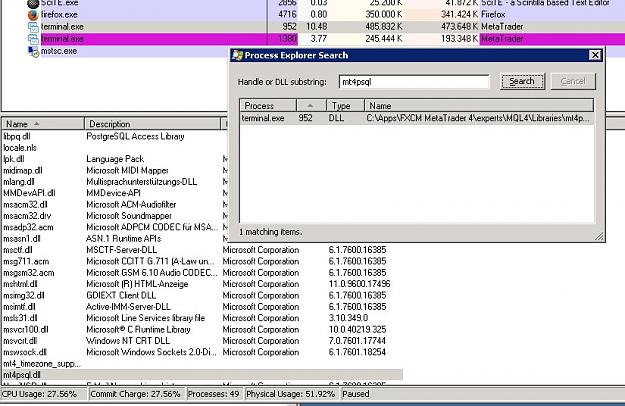Sort DLL list by Name header
625x406 pixels.
(x=43, y=124)
